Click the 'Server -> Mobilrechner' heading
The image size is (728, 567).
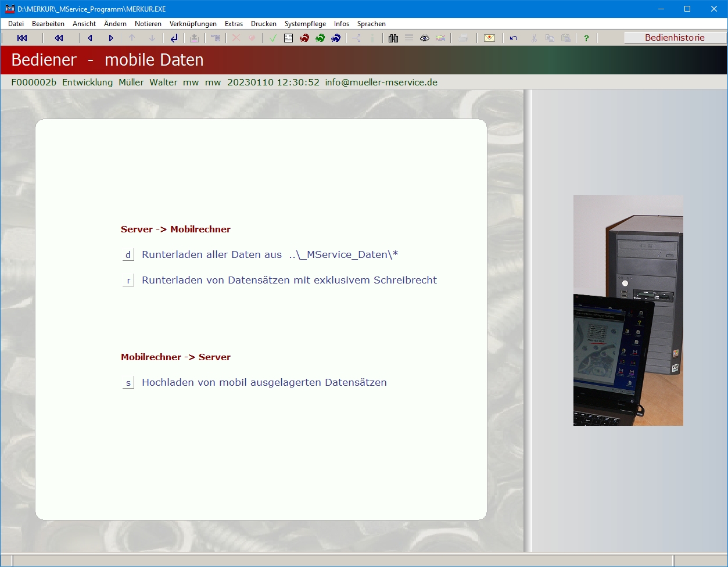click(175, 229)
